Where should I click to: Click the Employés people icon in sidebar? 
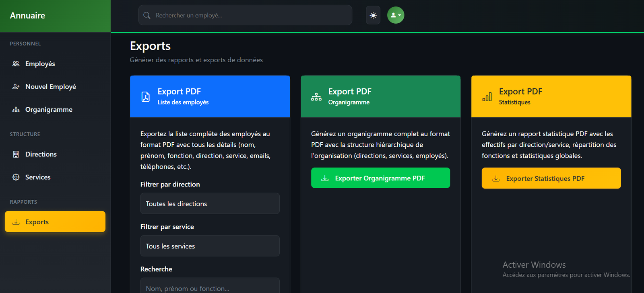16,64
